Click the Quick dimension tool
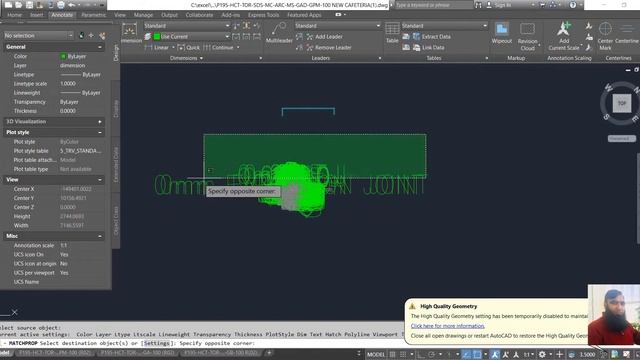Image resolution: width=640 pixels, height=360 pixels. pyautogui.click(x=189, y=47)
